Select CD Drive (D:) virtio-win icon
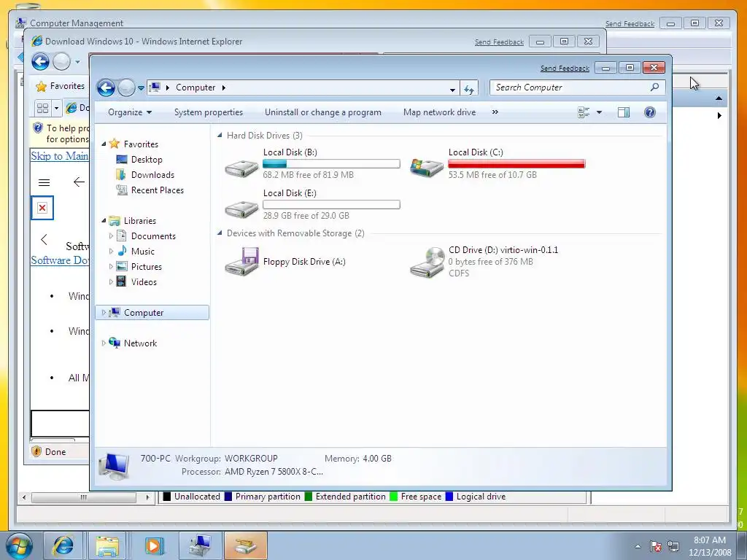Viewport: 747px width, 560px height. click(x=427, y=262)
